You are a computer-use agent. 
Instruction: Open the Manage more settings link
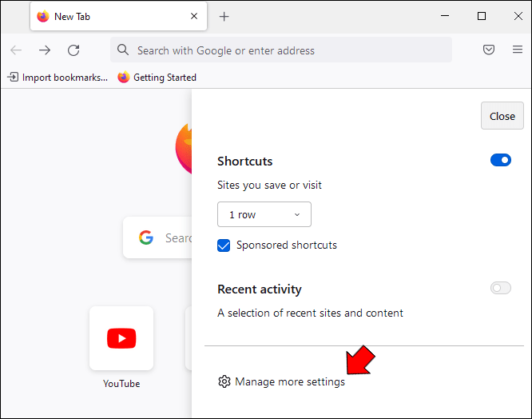coord(290,382)
